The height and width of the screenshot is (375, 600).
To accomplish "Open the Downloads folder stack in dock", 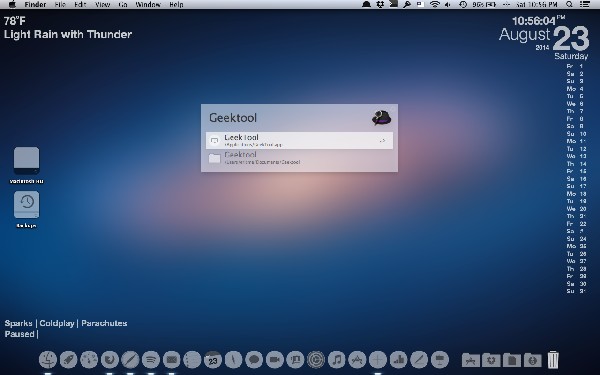I will click(x=533, y=360).
